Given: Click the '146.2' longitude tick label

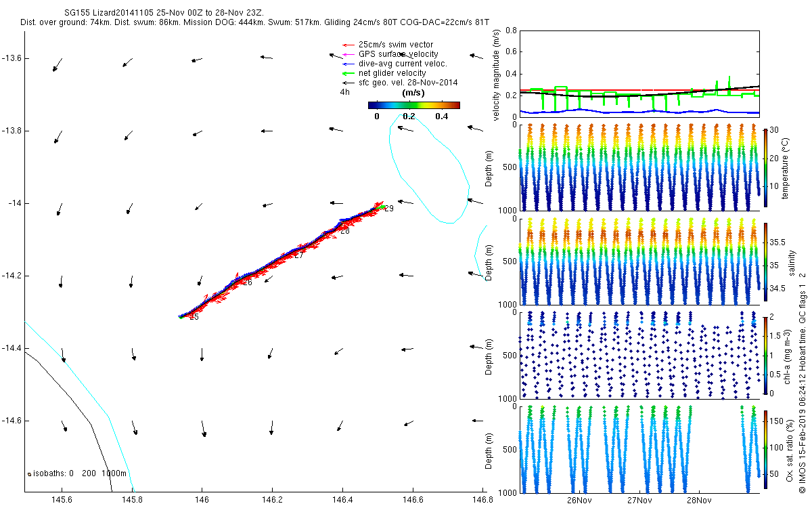Looking at the screenshot, I should (x=272, y=500).
